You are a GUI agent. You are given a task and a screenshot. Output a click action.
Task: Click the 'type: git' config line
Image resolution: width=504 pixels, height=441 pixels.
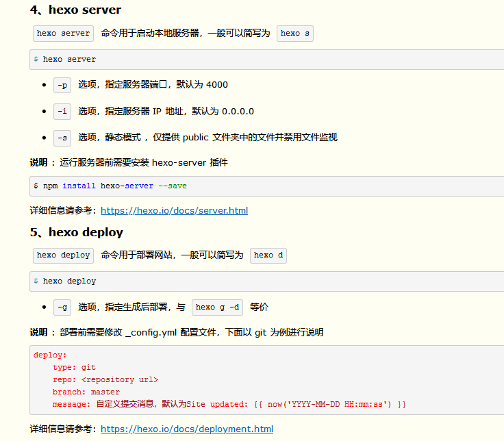pos(74,367)
